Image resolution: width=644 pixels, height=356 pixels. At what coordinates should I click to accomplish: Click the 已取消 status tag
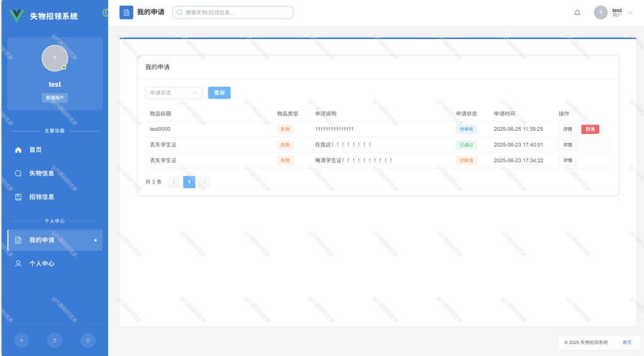click(466, 160)
